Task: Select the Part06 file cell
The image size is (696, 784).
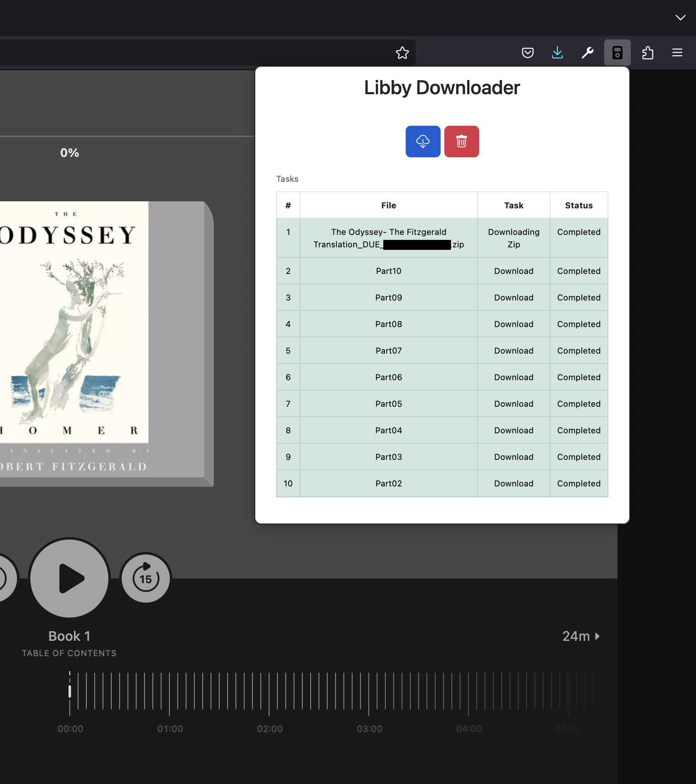Action: click(389, 377)
